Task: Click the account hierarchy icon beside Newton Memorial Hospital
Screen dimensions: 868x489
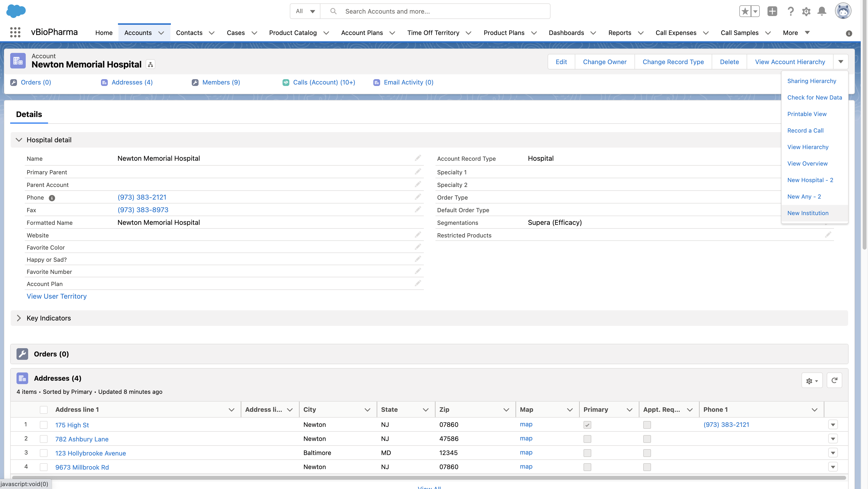Action: [x=151, y=64]
